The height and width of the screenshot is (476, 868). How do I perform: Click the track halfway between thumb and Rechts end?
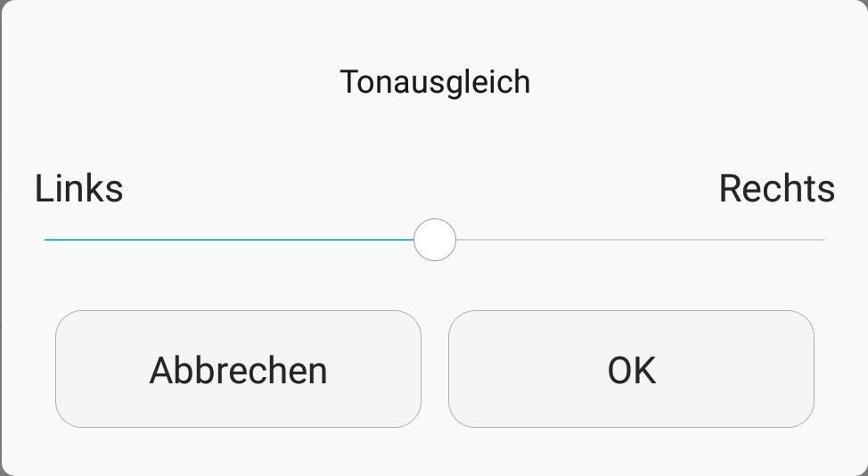630,240
